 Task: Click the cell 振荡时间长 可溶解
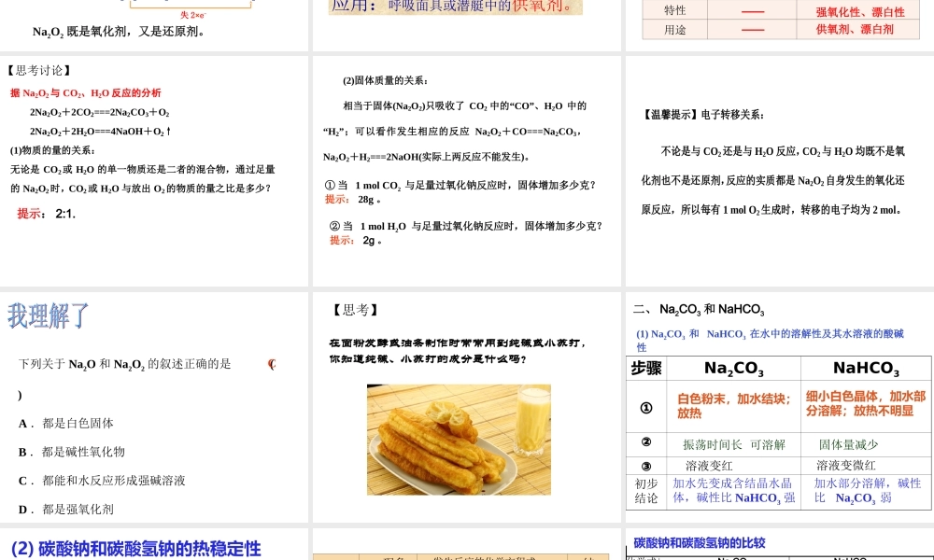[734, 444]
